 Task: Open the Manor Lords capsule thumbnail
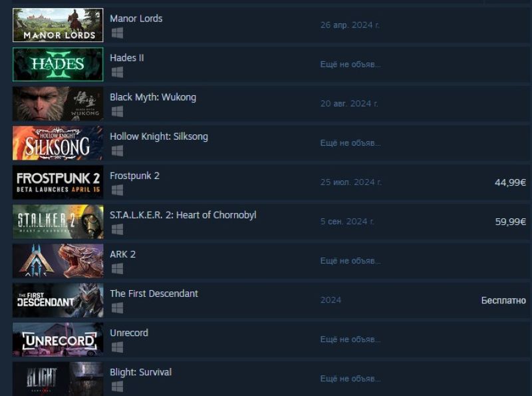[58, 25]
